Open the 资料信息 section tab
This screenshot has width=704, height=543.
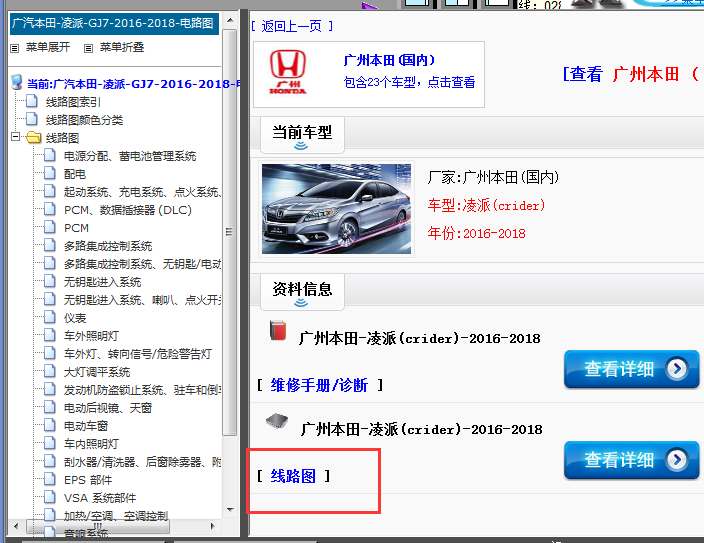click(302, 291)
